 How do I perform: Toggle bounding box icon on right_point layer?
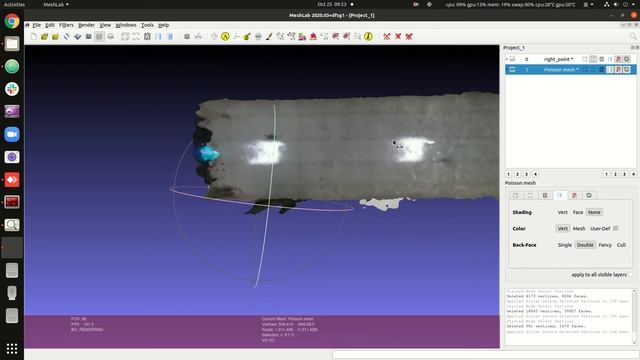click(x=585, y=59)
